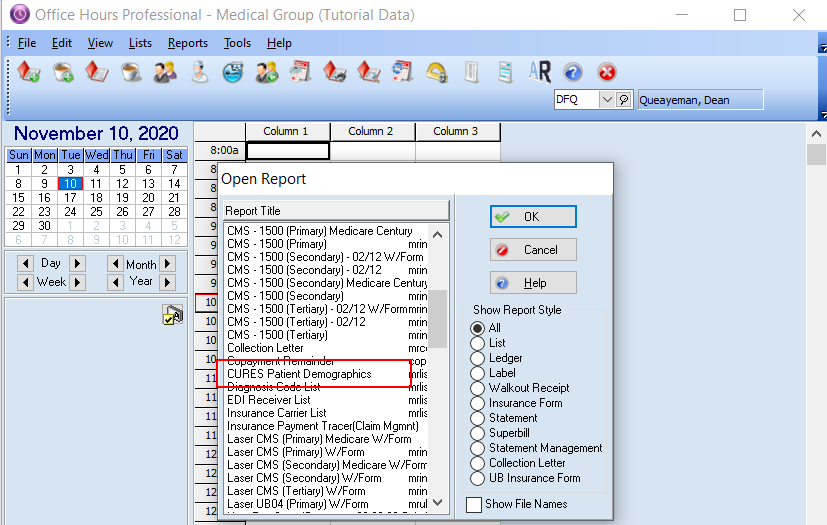Image resolution: width=827 pixels, height=525 pixels.
Task: Click the yellow protractor tool icon
Action: [437, 72]
